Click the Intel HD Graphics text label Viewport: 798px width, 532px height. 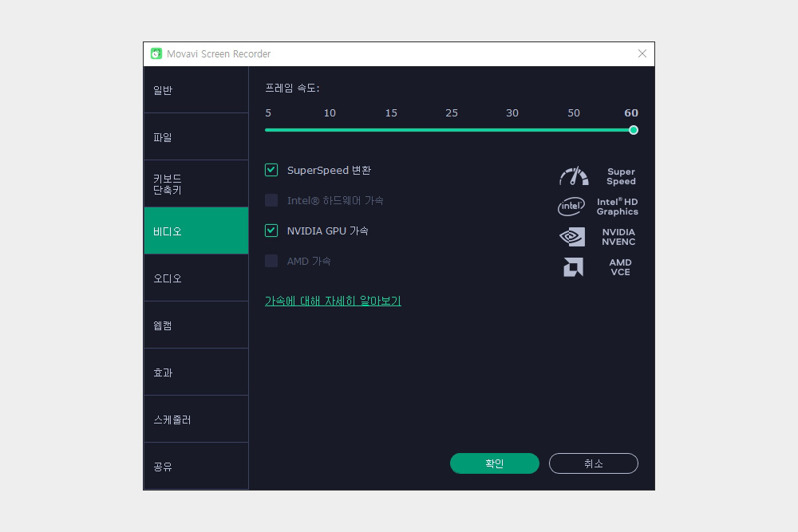coord(618,207)
